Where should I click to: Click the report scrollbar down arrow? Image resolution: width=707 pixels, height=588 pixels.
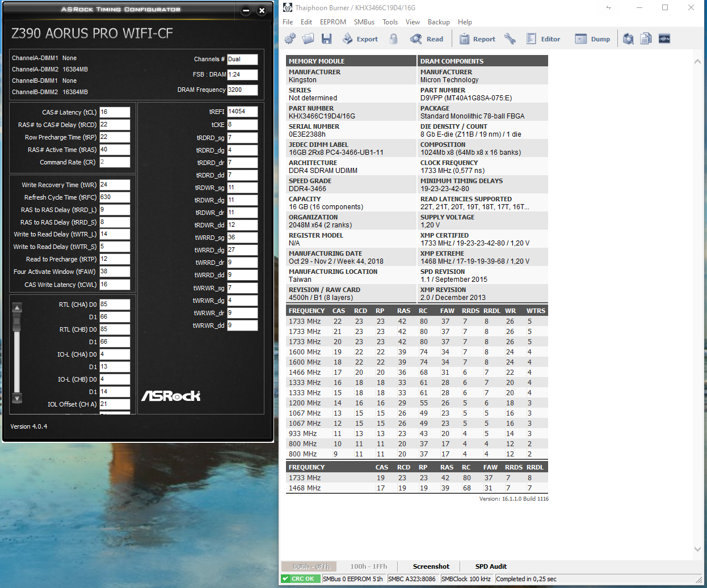pyautogui.click(x=697, y=549)
